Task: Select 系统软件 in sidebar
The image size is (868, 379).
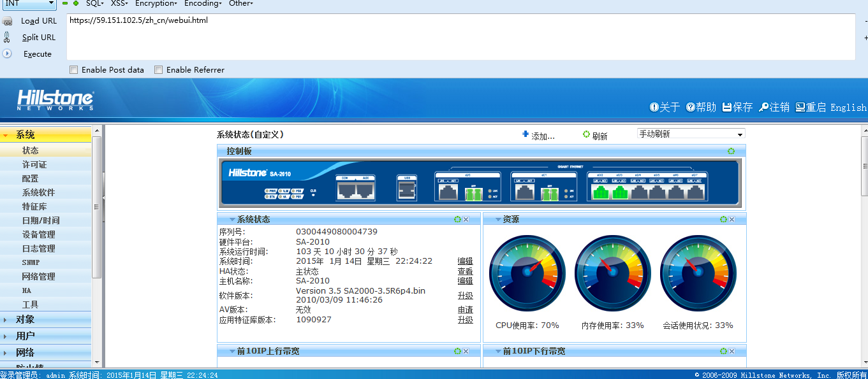Action: (x=46, y=192)
